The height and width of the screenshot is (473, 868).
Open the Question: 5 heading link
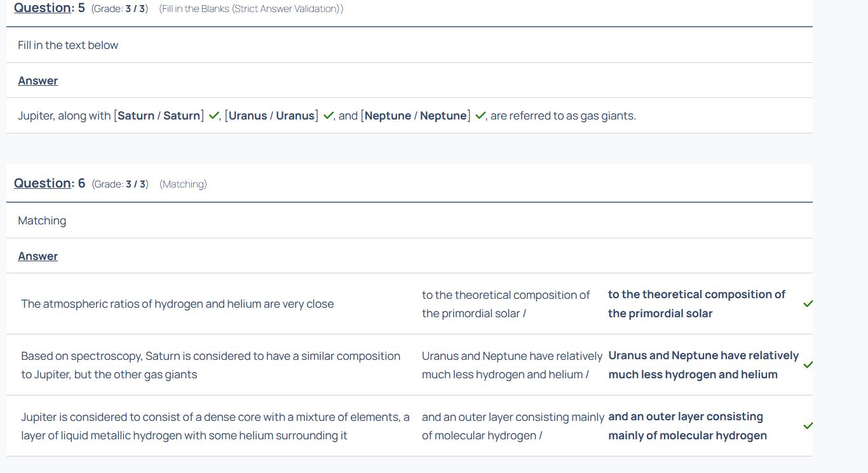tap(50, 8)
